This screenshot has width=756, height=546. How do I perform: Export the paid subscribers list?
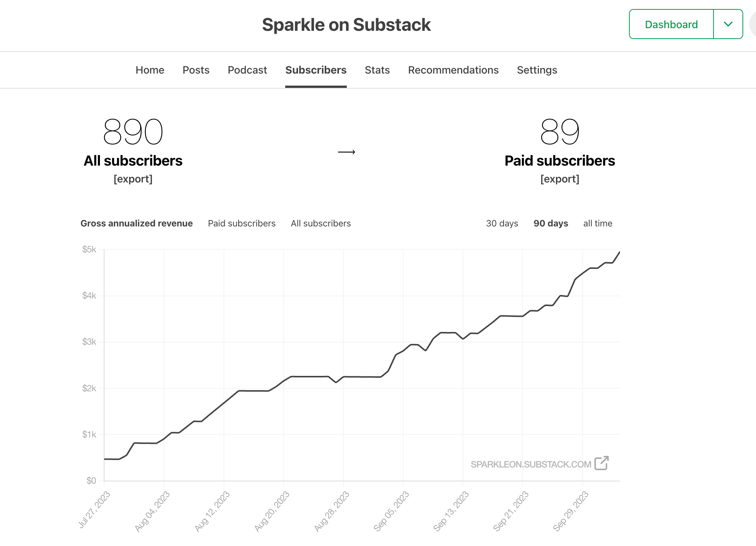tap(560, 179)
